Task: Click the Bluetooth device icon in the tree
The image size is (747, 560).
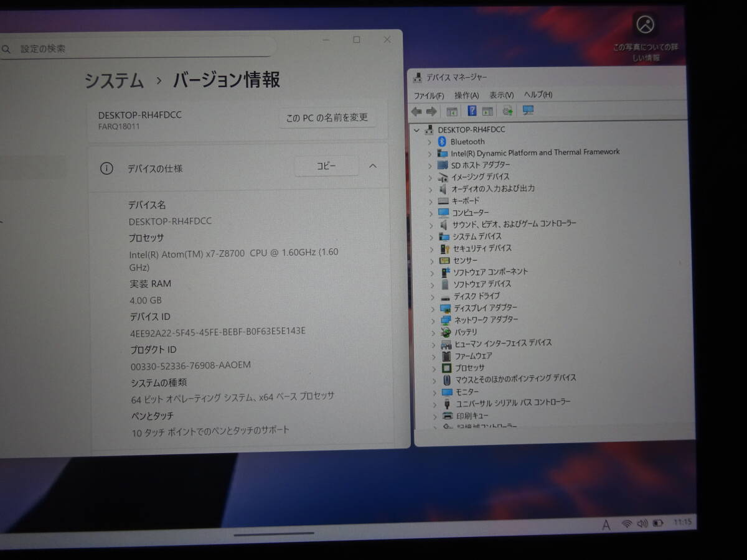Action: click(443, 141)
